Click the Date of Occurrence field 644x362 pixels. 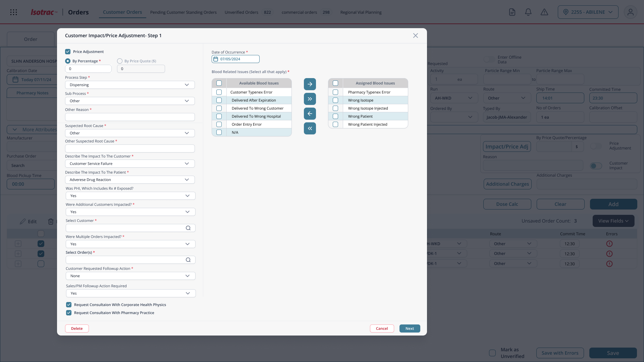coord(235,59)
